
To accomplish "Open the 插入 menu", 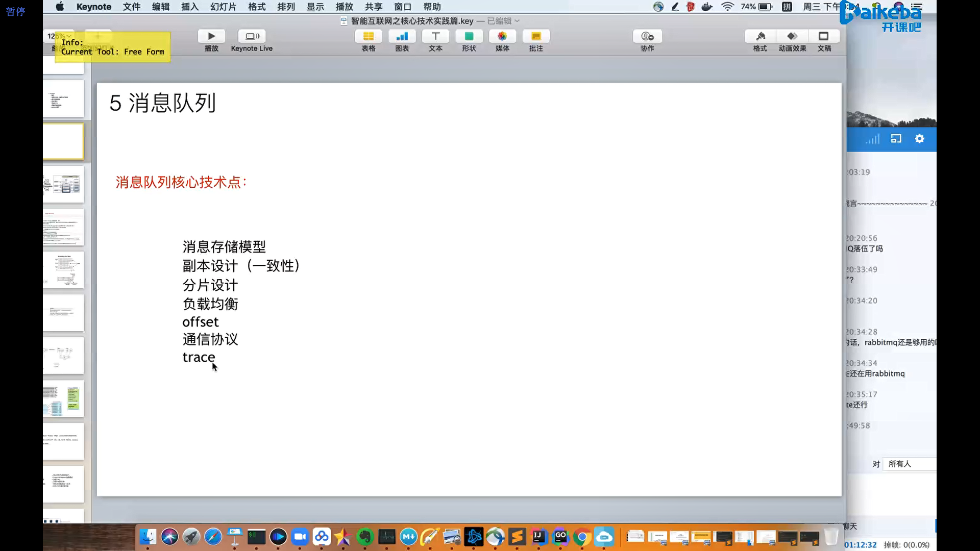I will pyautogui.click(x=189, y=7).
